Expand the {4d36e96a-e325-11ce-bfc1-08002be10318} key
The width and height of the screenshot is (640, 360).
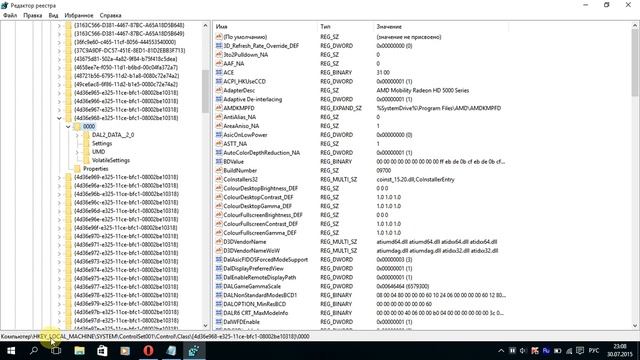tap(59, 186)
